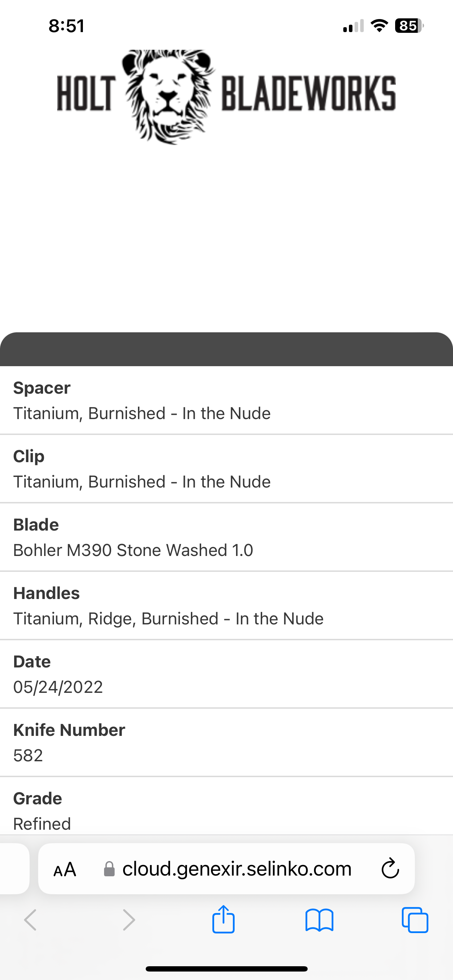Image resolution: width=453 pixels, height=980 pixels.
Task: Select the Spacer detail row
Action: coord(226,401)
